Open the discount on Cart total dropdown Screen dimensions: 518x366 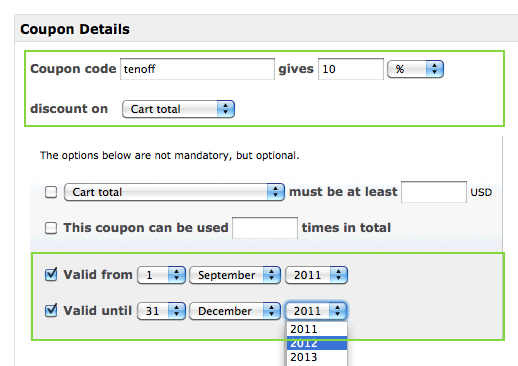[178, 109]
